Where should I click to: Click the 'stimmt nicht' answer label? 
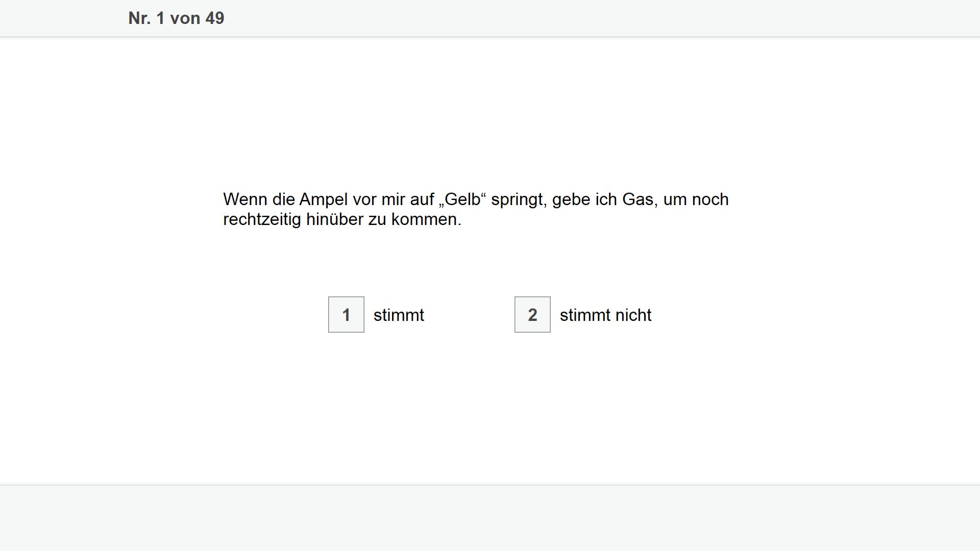(605, 315)
